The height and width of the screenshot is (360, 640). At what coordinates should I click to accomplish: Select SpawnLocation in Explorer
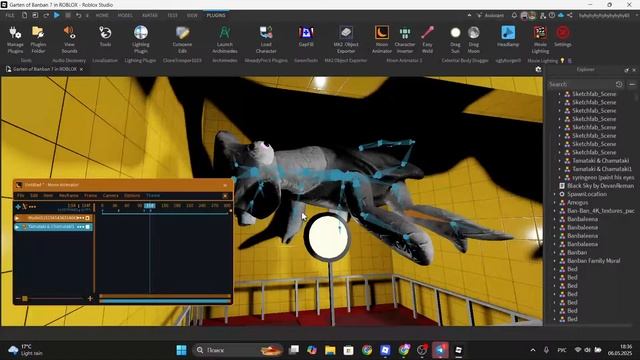pos(587,194)
